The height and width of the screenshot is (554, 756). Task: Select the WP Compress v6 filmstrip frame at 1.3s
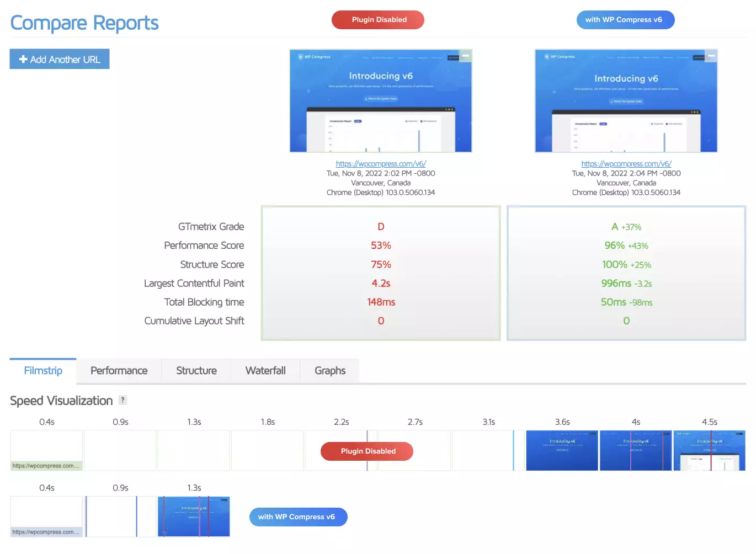(x=194, y=516)
